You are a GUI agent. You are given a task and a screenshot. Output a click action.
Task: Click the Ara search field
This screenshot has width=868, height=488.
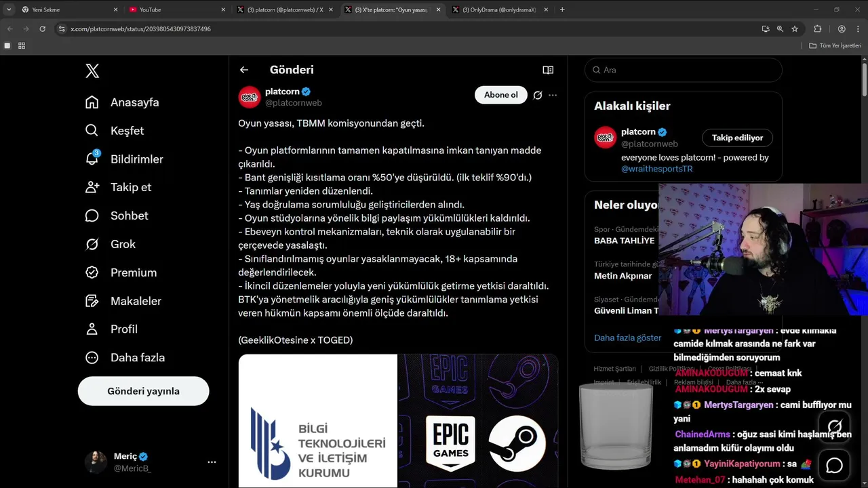pyautogui.click(x=684, y=70)
